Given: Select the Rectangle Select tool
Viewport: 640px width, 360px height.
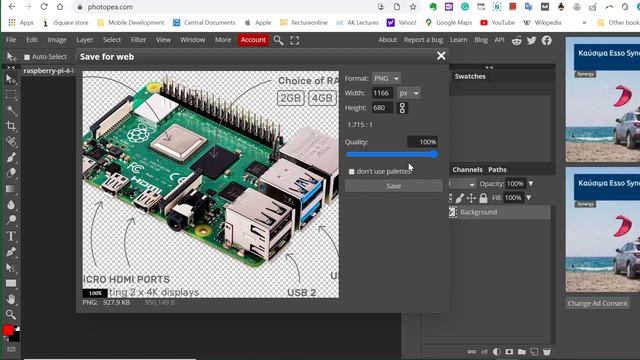Looking at the screenshot, I should point(11,95).
